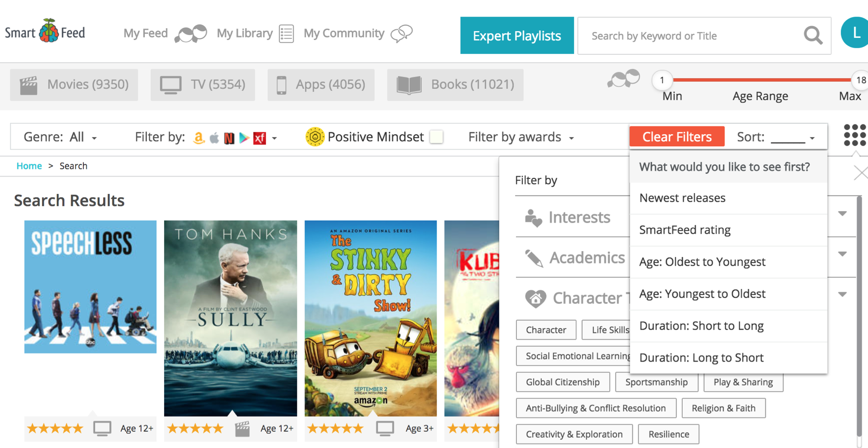The height and width of the screenshot is (448, 868).
Task: Click the Google Play provider icon
Action: (x=244, y=138)
